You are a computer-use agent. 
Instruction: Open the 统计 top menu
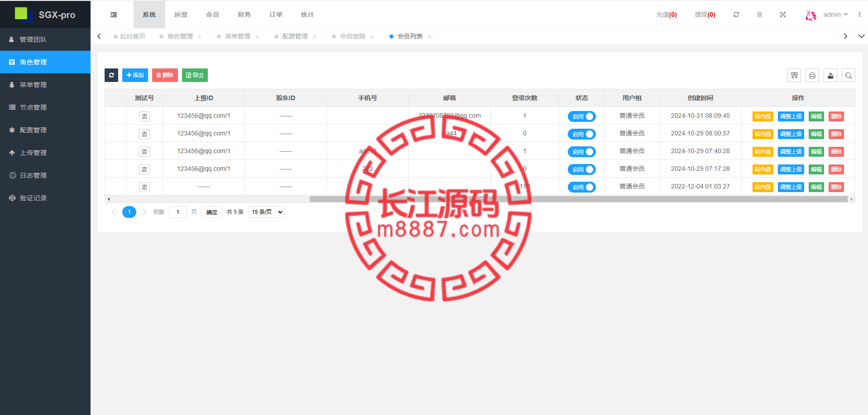point(307,14)
